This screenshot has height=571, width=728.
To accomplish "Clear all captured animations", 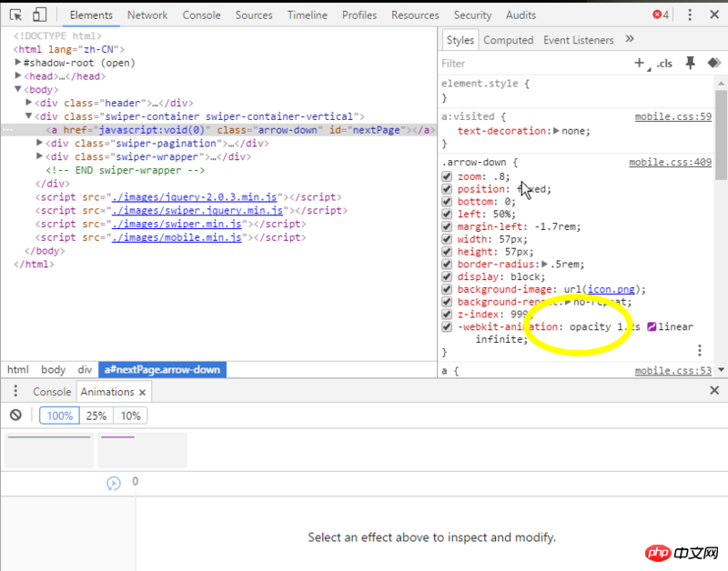I will coord(15,415).
